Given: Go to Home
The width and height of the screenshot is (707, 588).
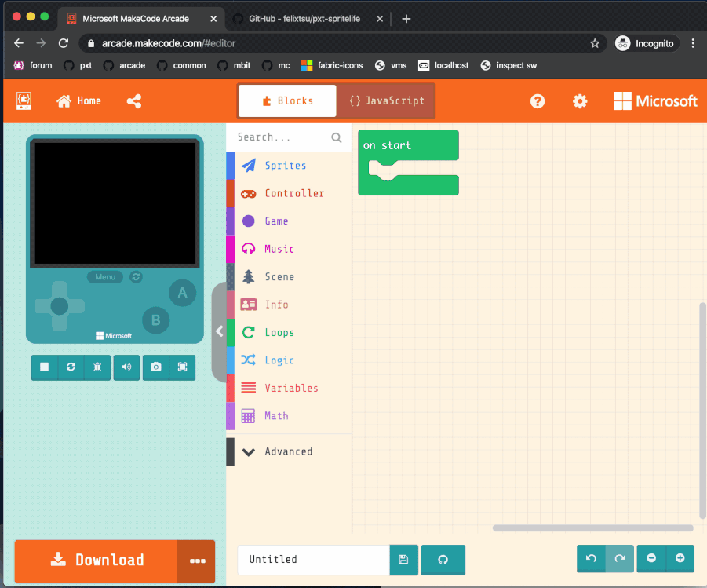Looking at the screenshot, I should [x=78, y=100].
